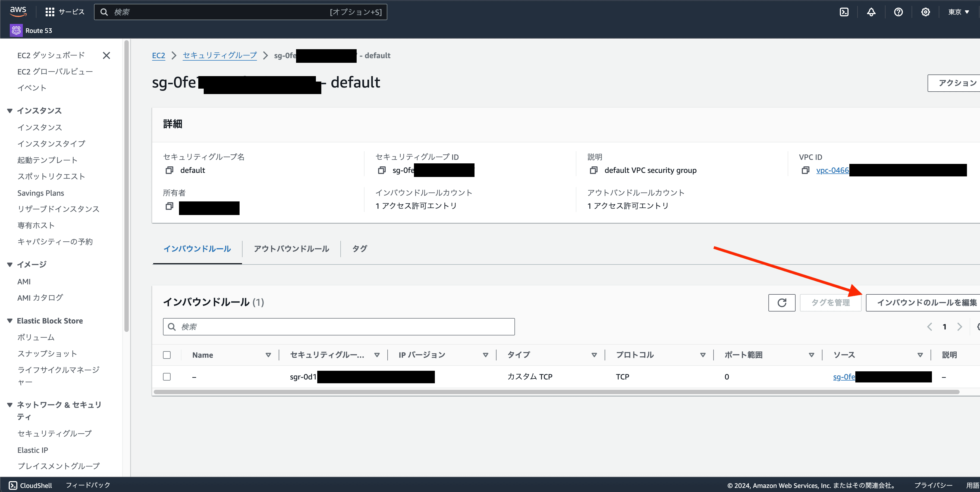Open スポットリクエスト in sidebar
Image resolution: width=980 pixels, height=492 pixels.
(x=51, y=177)
